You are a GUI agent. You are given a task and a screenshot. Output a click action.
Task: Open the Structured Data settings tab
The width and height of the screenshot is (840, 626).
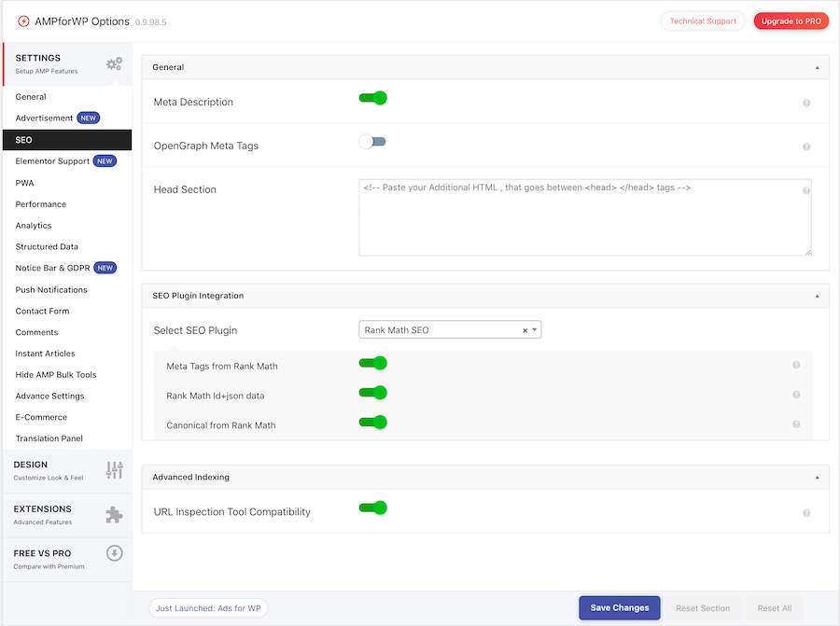[47, 247]
